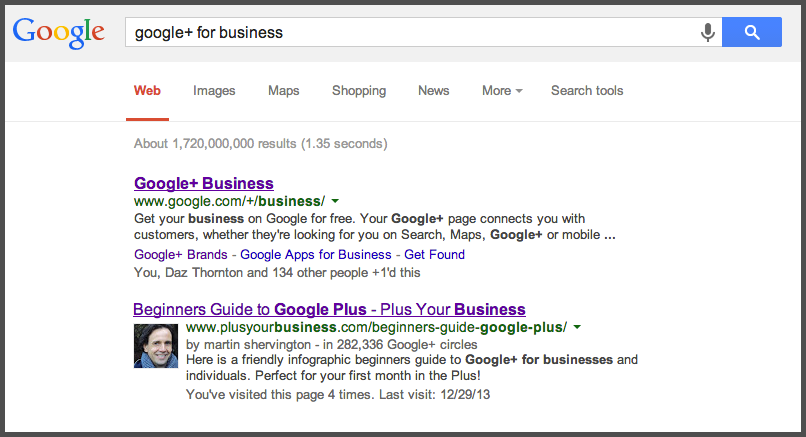Image resolution: width=806 pixels, height=437 pixels.
Task: Open the Google+ Business result title
Action: (204, 183)
